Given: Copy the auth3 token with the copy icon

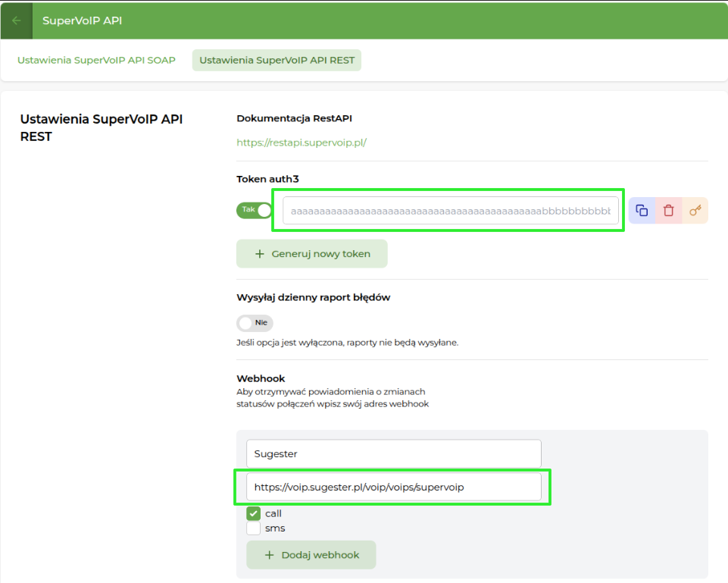Looking at the screenshot, I should (642, 211).
